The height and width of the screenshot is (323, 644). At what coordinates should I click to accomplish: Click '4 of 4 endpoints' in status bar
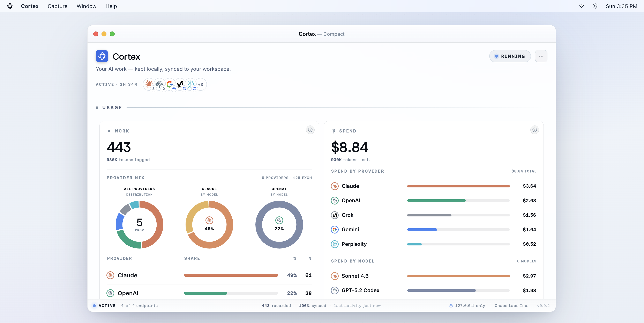[x=140, y=306]
